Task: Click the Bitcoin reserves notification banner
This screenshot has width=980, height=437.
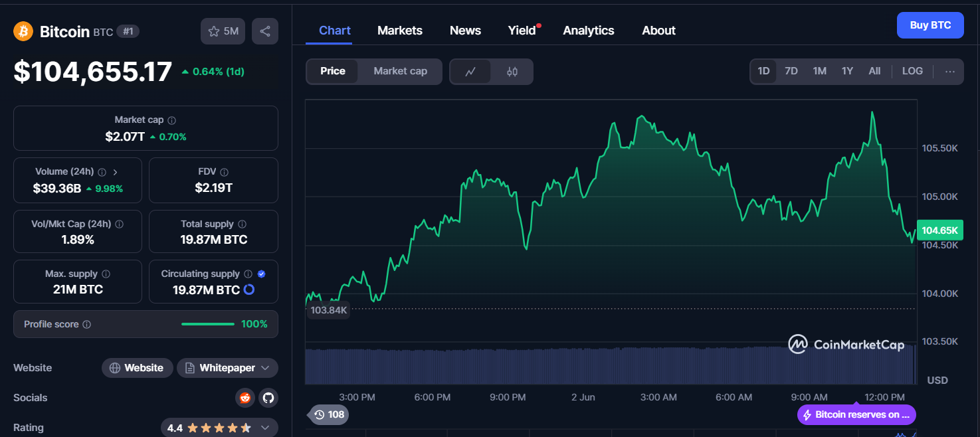Action: [856, 415]
